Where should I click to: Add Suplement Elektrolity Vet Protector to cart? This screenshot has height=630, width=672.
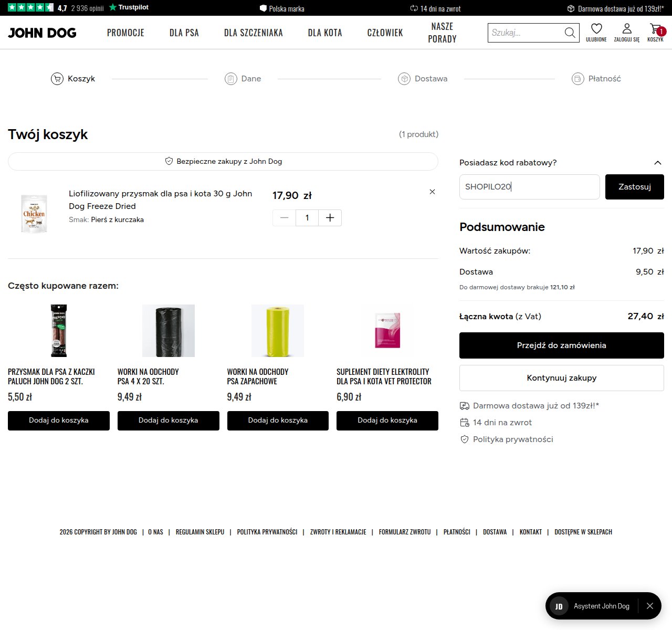387,421
